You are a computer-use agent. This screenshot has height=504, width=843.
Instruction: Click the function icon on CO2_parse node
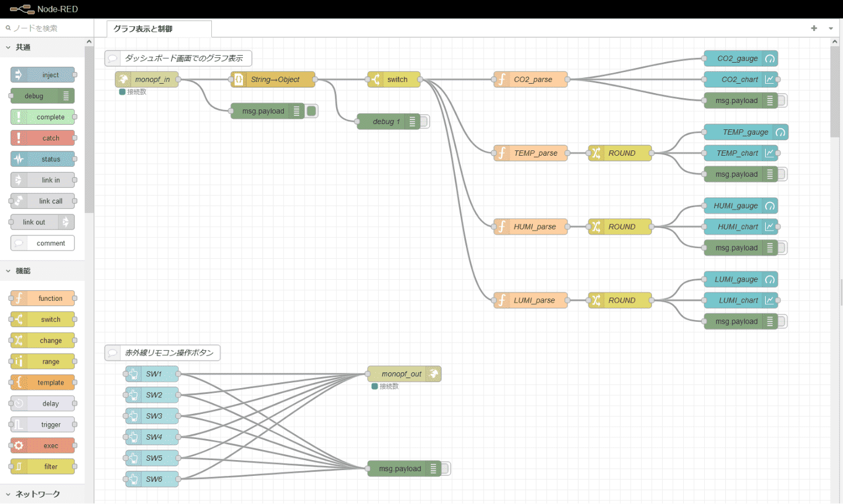point(502,80)
